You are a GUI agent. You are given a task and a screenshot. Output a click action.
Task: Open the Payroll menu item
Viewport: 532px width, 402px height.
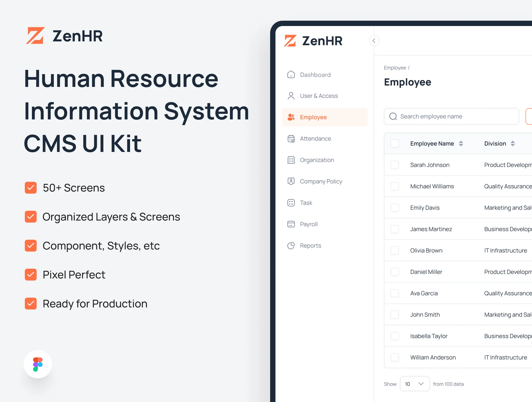[325, 224]
